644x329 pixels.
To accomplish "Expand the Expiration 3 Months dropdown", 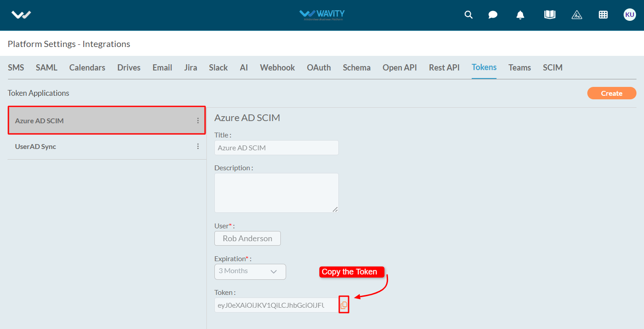I will (x=250, y=271).
